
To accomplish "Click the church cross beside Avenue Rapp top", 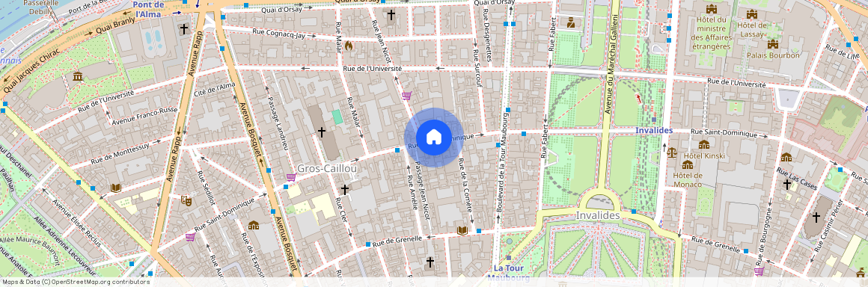I will 184,28.
